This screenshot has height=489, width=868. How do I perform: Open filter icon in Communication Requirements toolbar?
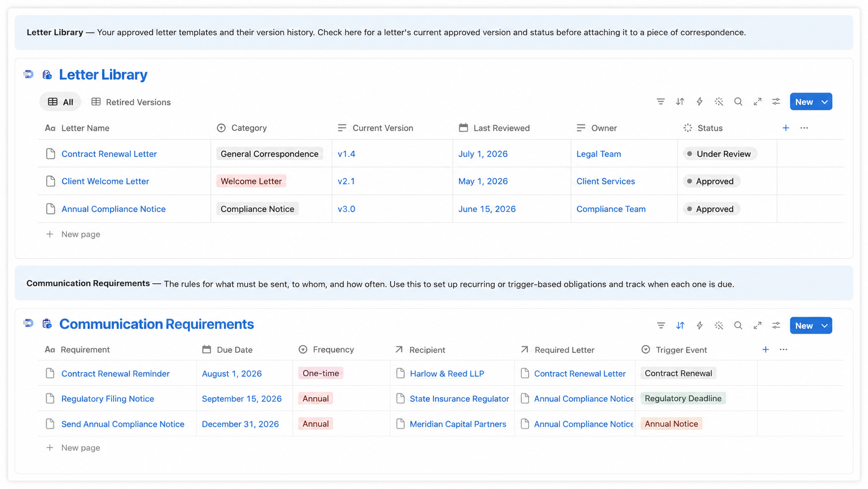[661, 325]
